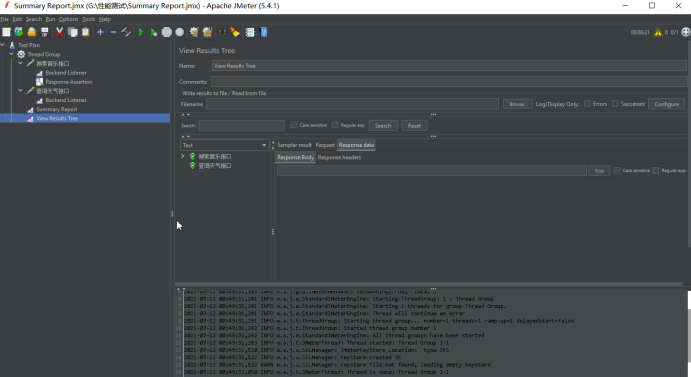Copy the selected element via toolbar
This screenshot has width=691, height=377.
tap(73, 32)
